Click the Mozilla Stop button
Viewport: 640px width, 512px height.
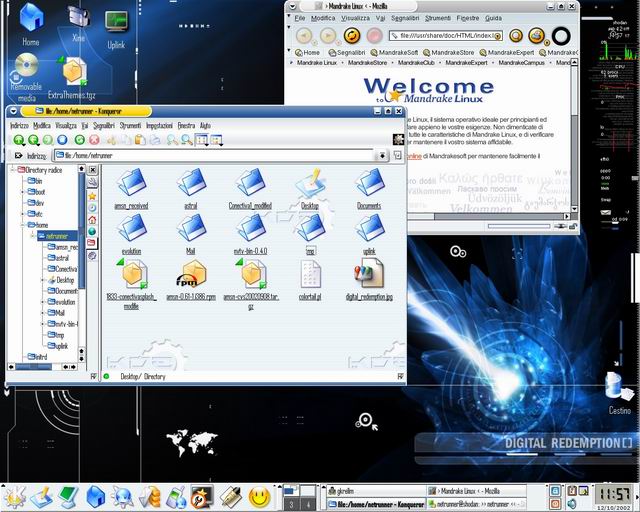click(x=374, y=36)
